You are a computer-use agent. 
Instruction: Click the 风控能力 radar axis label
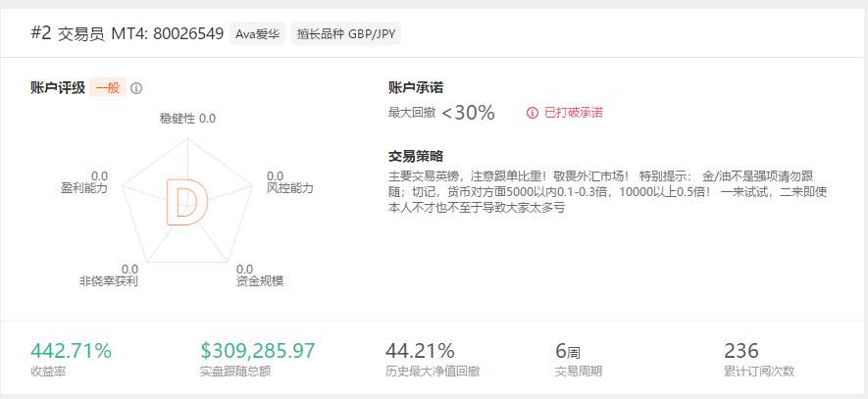(x=290, y=188)
